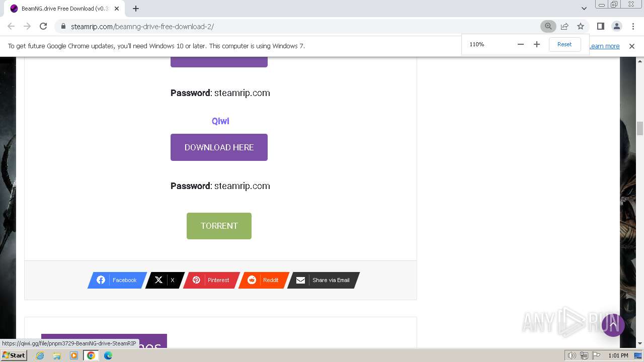
Task: Expand the tab search dropdown
Action: tap(584, 9)
